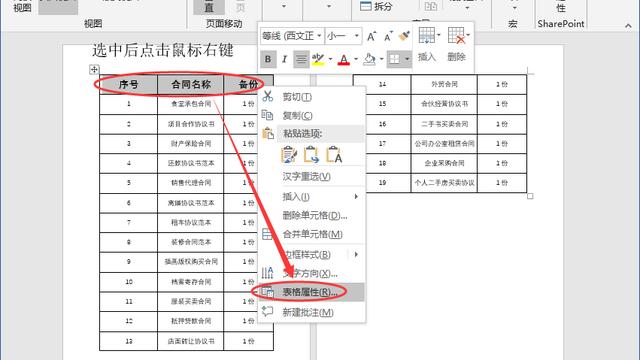The height and width of the screenshot is (360, 640).
Task: Click the copy pages icon
Action: [267, 115]
